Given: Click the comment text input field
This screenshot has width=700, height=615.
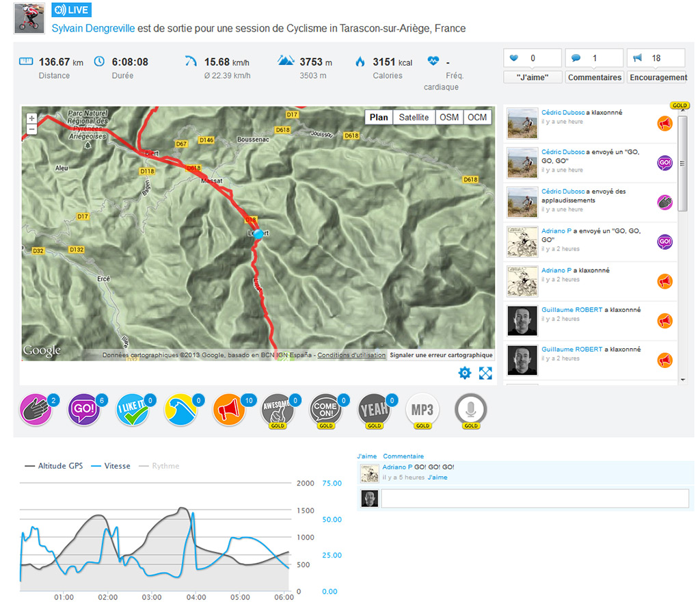Looking at the screenshot, I should [534, 499].
